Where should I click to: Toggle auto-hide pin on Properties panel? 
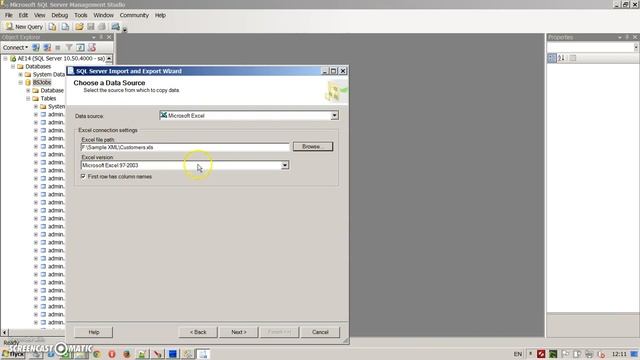tap(627, 37)
